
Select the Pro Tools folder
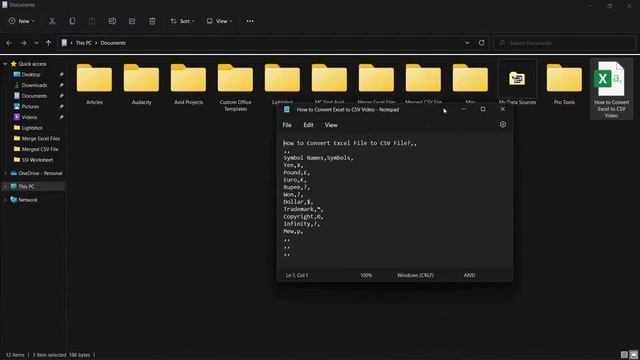[564, 84]
